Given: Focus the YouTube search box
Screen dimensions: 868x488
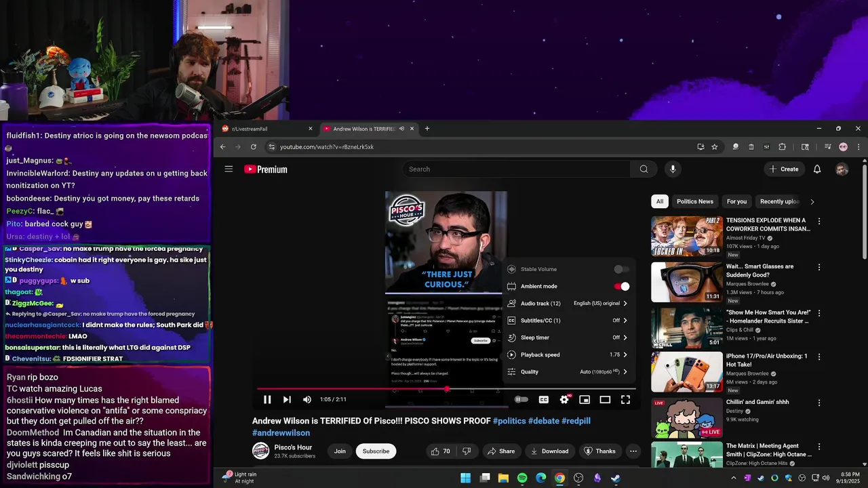Looking at the screenshot, I should click(517, 169).
